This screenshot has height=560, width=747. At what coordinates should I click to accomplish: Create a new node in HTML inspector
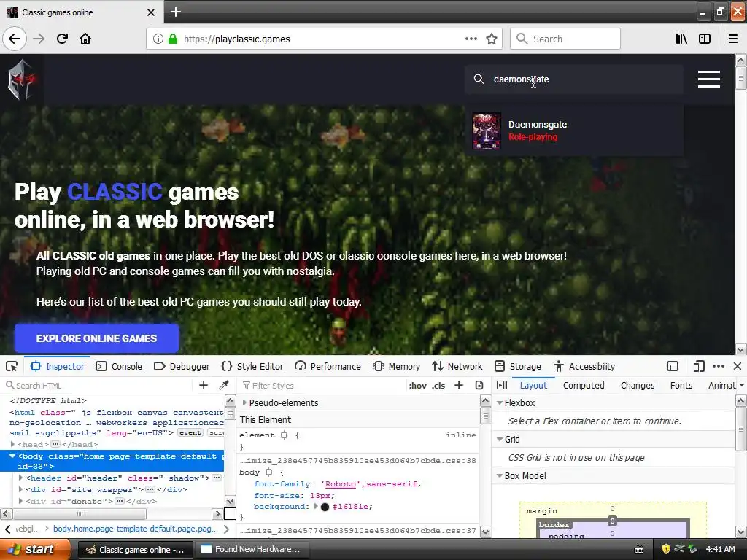coord(204,385)
